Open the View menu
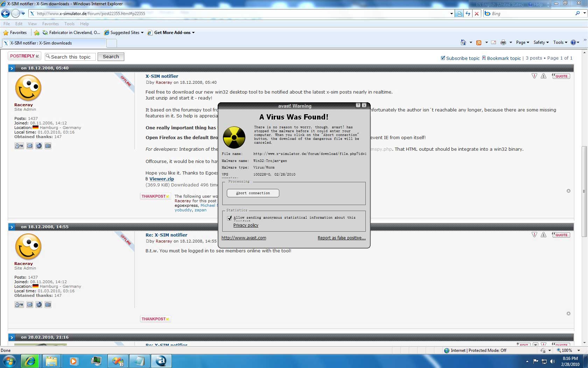588x368 pixels. click(32, 24)
